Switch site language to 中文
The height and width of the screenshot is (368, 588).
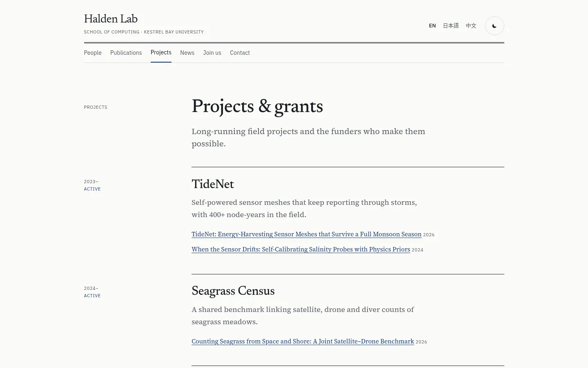(x=471, y=26)
